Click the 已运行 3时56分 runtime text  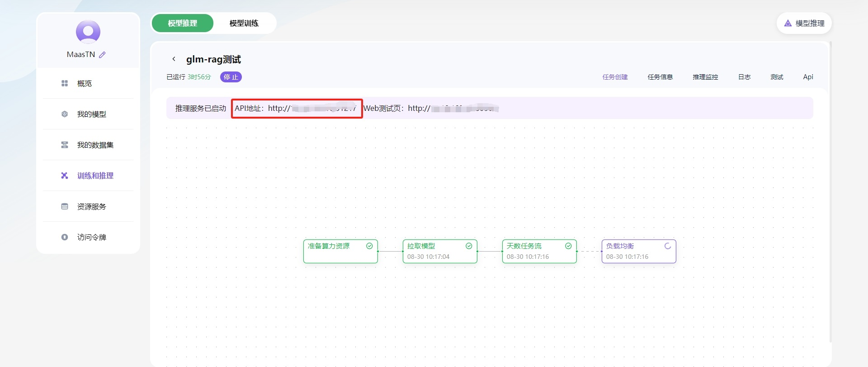(x=189, y=77)
